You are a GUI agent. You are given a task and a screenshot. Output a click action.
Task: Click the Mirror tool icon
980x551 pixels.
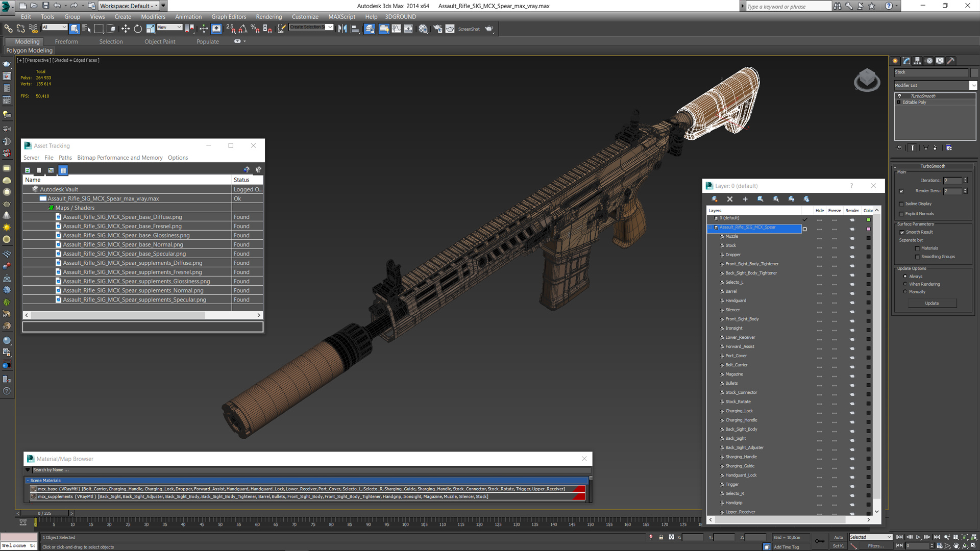(342, 29)
